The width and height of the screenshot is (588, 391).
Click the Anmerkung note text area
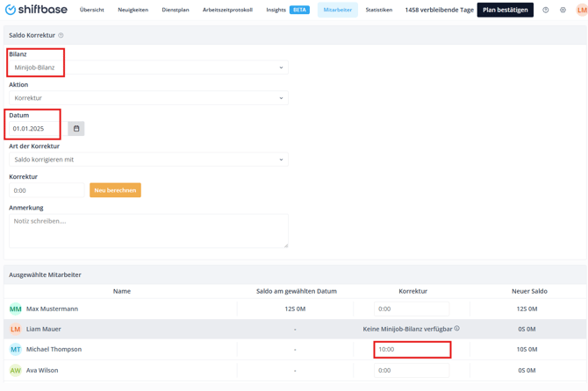coord(148,231)
